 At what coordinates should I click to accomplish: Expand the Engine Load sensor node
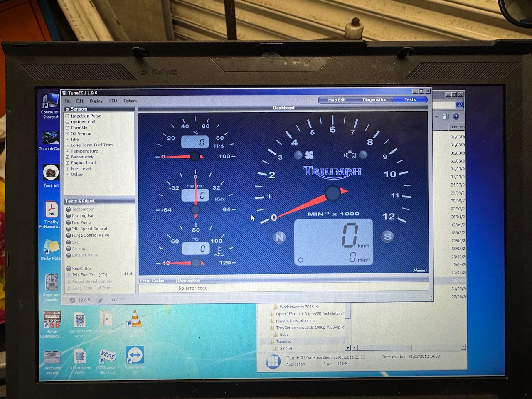67,163
